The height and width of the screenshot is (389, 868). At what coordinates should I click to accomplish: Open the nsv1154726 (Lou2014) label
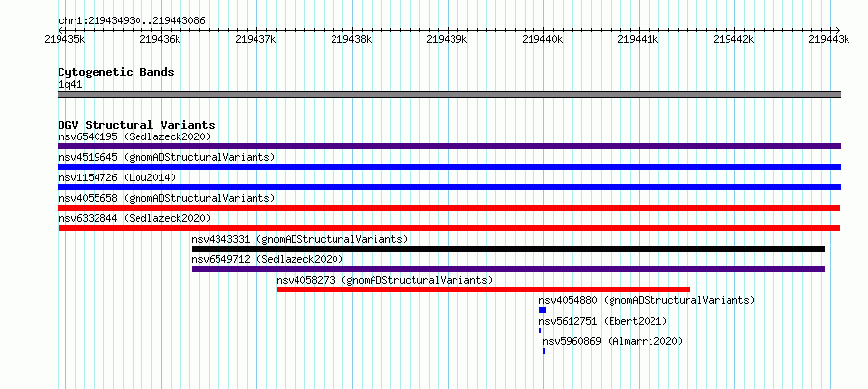click(x=117, y=177)
